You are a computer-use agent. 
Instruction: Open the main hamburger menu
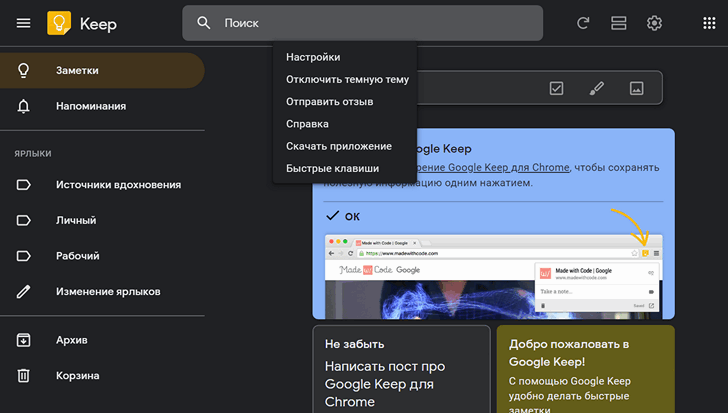click(23, 23)
